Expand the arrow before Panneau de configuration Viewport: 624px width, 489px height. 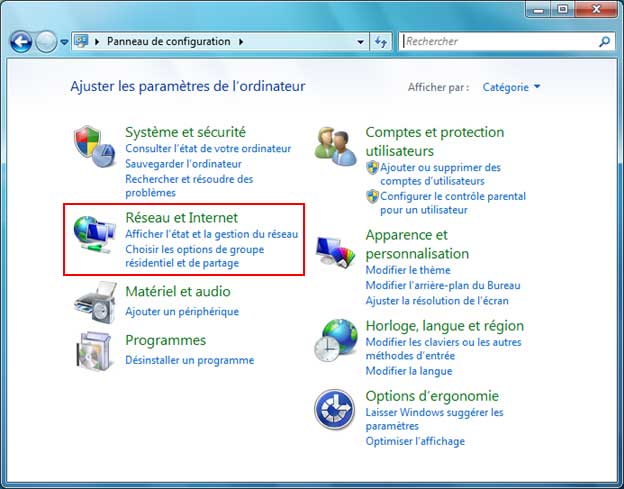[x=97, y=41]
